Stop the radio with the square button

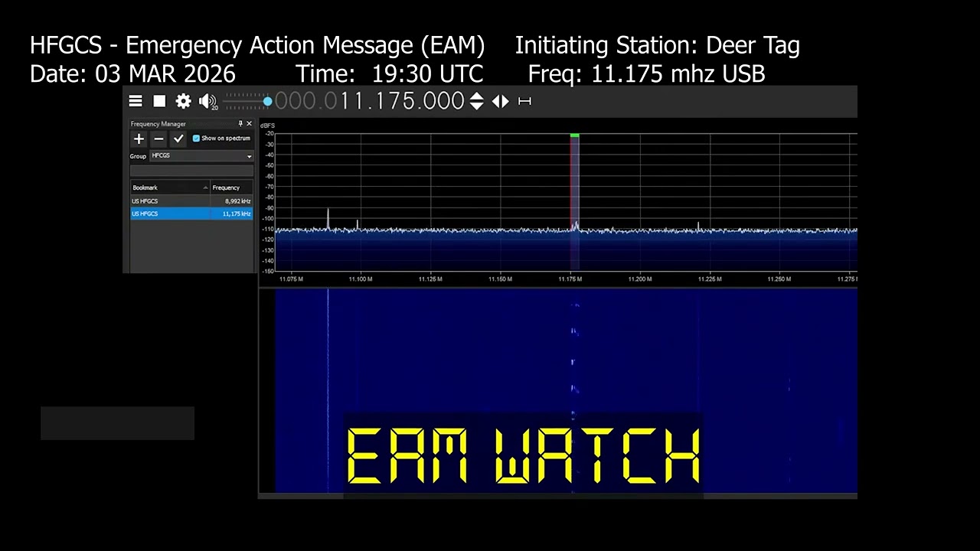point(159,101)
